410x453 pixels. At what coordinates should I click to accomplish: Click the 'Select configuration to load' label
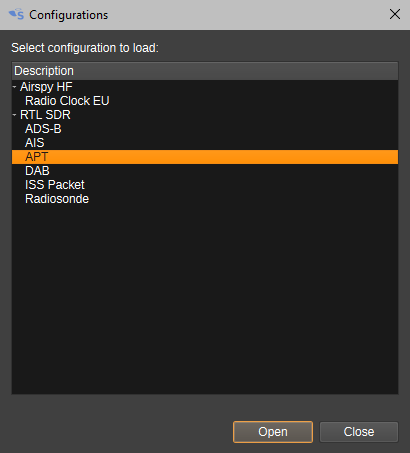coord(85,48)
